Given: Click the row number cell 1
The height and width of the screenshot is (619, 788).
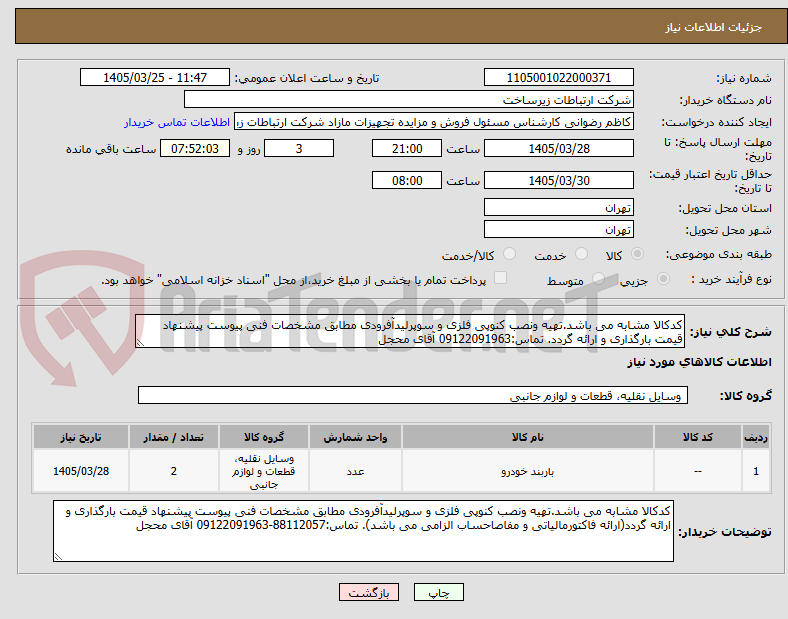Looking at the screenshot, I should (x=756, y=471).
